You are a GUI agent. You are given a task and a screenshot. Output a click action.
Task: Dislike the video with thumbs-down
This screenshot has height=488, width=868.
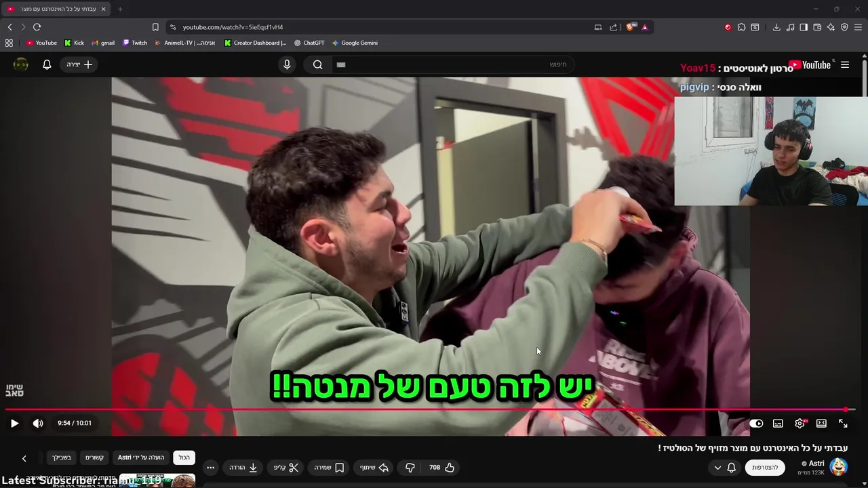[x=410, y=467]
